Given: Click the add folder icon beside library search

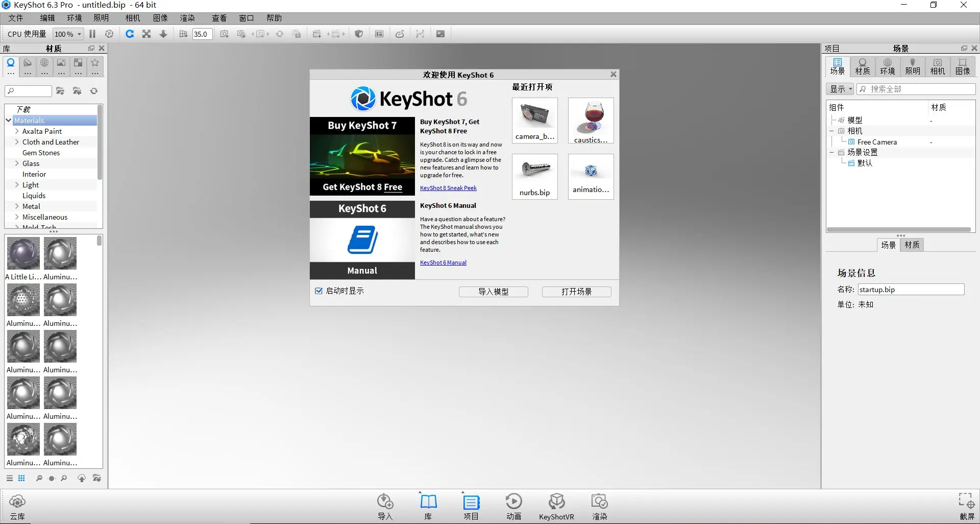Looking at the screenshot, I should (x=60, y=91).
